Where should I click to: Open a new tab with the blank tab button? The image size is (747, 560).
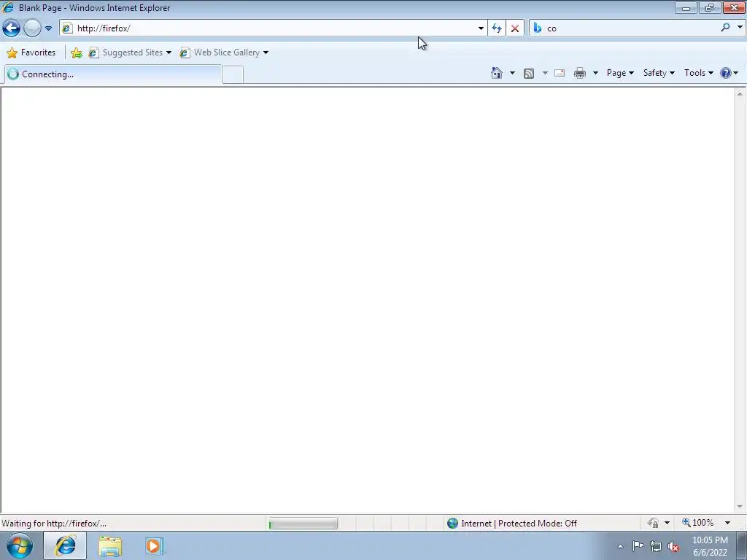click(233, 75)
